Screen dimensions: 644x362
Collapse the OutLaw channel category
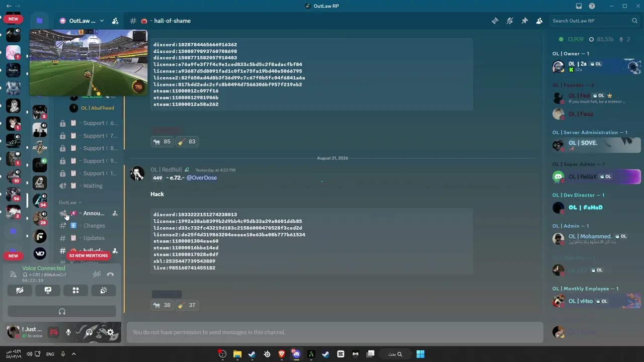[x=70, y=203]
